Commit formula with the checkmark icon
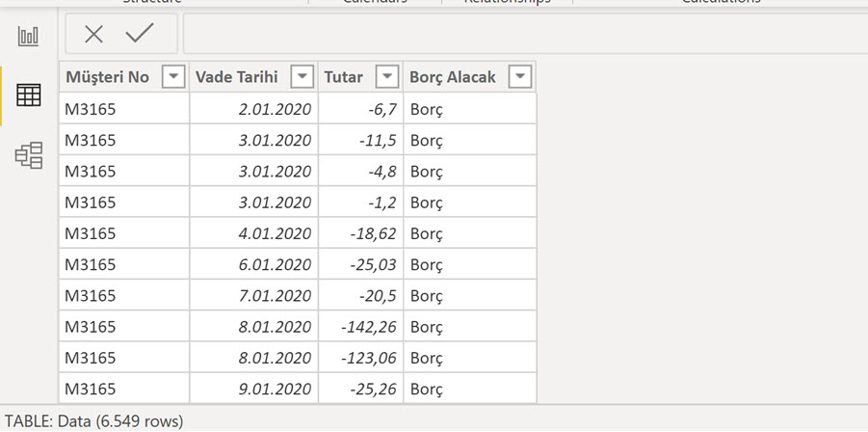Screen dimensions: 868x432 point(140,34)
